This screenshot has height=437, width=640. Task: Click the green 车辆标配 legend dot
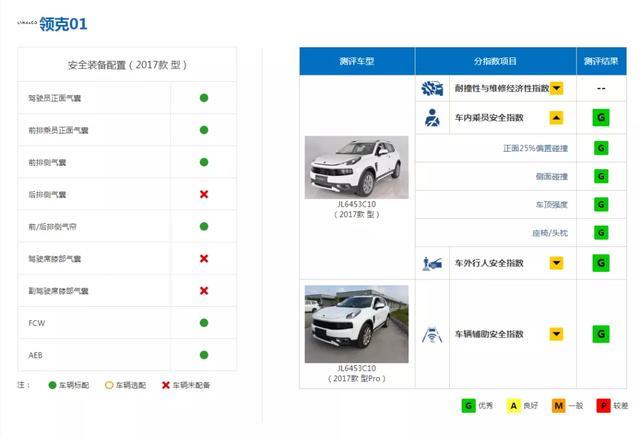(x=52, y=385)
